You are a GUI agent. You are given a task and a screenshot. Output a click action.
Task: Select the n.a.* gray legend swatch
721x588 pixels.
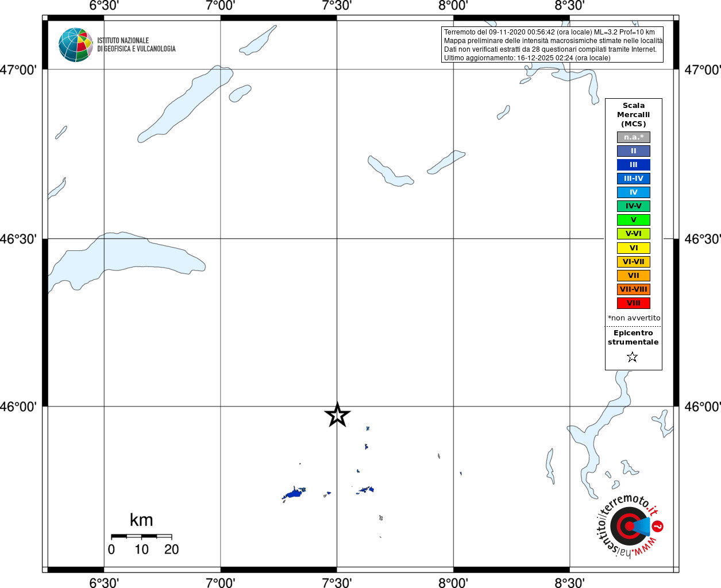[634, 137]
